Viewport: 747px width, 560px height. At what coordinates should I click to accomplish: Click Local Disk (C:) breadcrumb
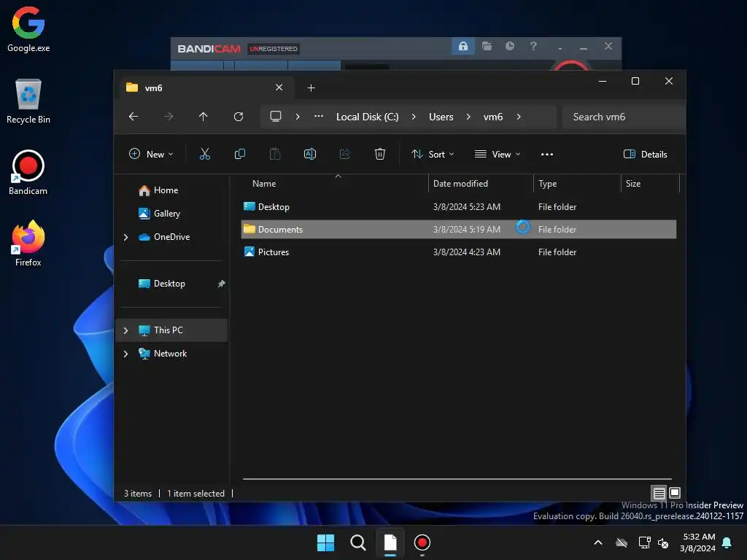(368, 117)
